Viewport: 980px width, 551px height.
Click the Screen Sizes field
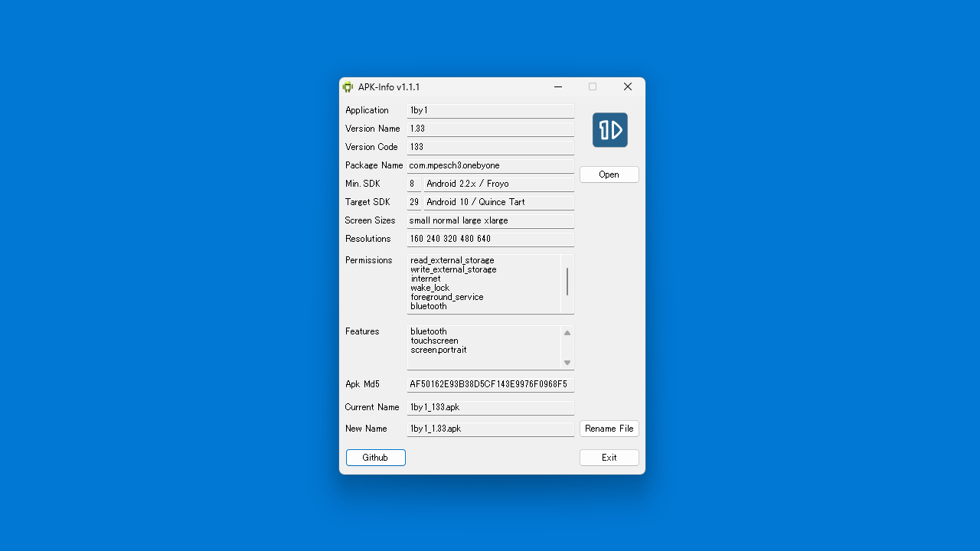click(x=491, y=221)
